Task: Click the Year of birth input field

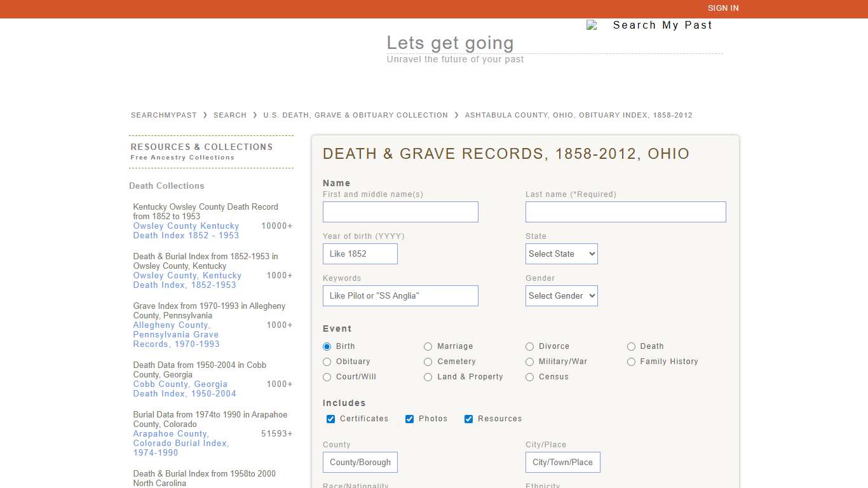Action: click(x=360, y=254)
